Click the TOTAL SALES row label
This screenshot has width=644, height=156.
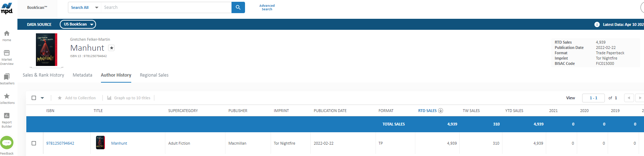394,124
